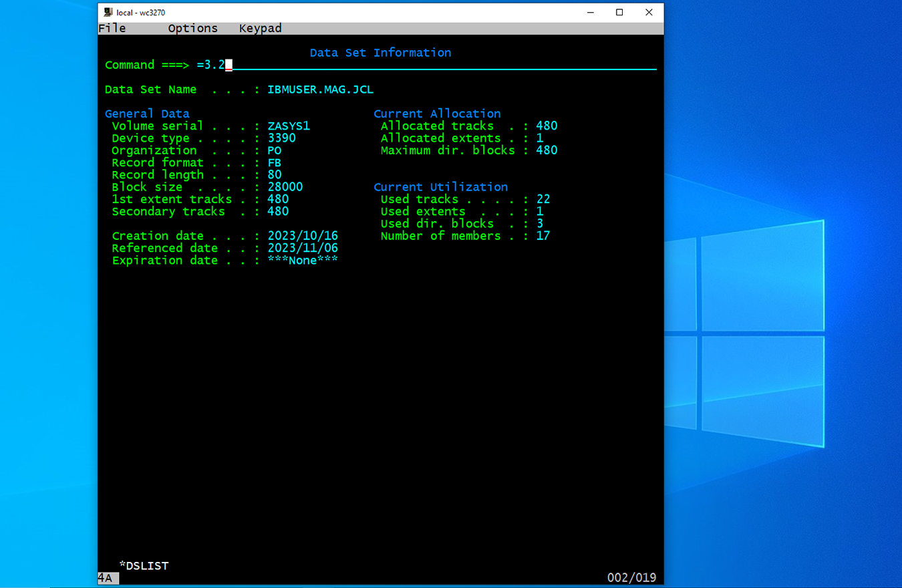Open the Keypad menu
This screenshot has width=902, height=588.
click(260, 28)
